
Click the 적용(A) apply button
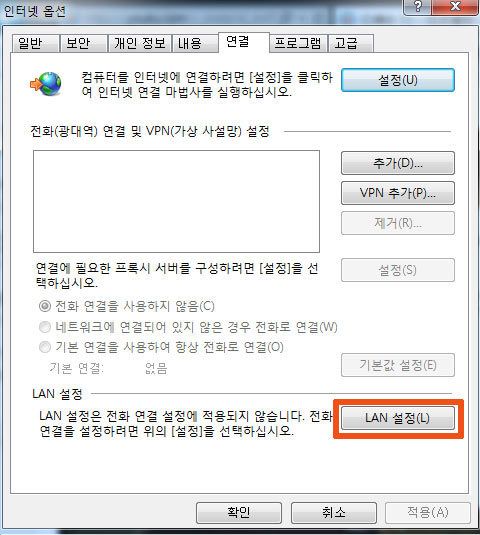428,512
